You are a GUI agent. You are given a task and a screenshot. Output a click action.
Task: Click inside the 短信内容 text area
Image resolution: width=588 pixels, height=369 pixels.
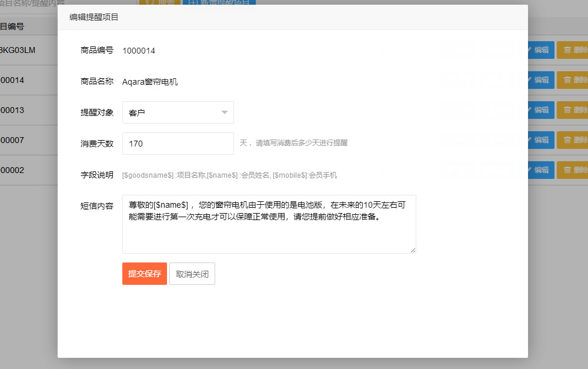point(269,224)
